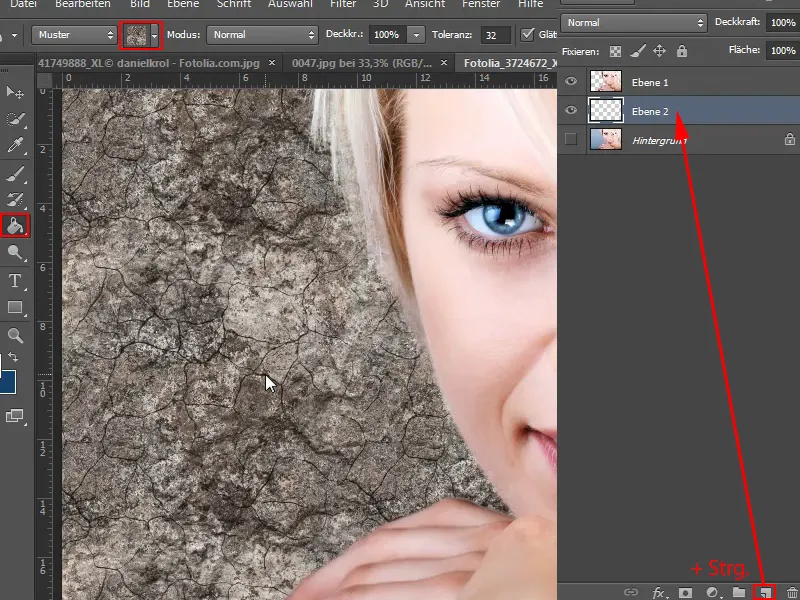The width and height of the screenshot is (800, 600).
Task: Open the pattern picker arrow
Action: pyautogui.click(x=155, y=35)
